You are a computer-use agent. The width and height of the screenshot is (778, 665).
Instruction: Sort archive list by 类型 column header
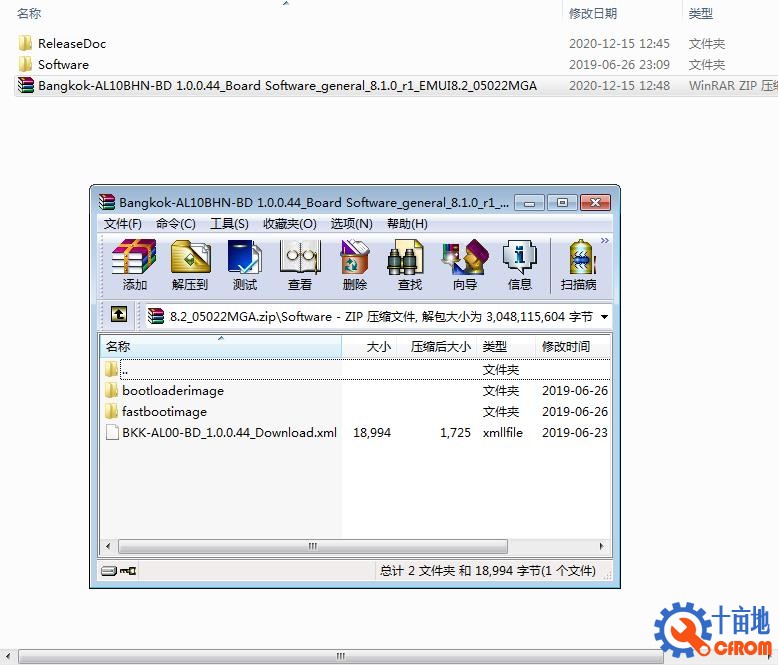(x=506, y=346)
